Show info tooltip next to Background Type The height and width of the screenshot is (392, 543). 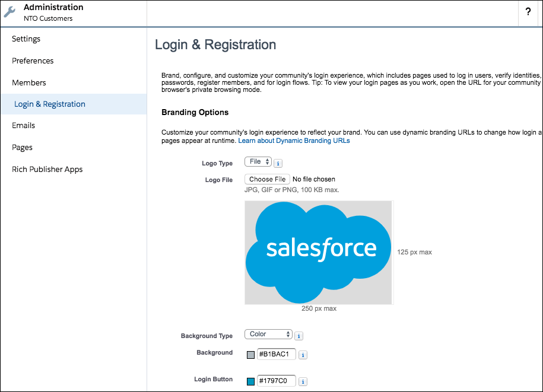point(299,336)
